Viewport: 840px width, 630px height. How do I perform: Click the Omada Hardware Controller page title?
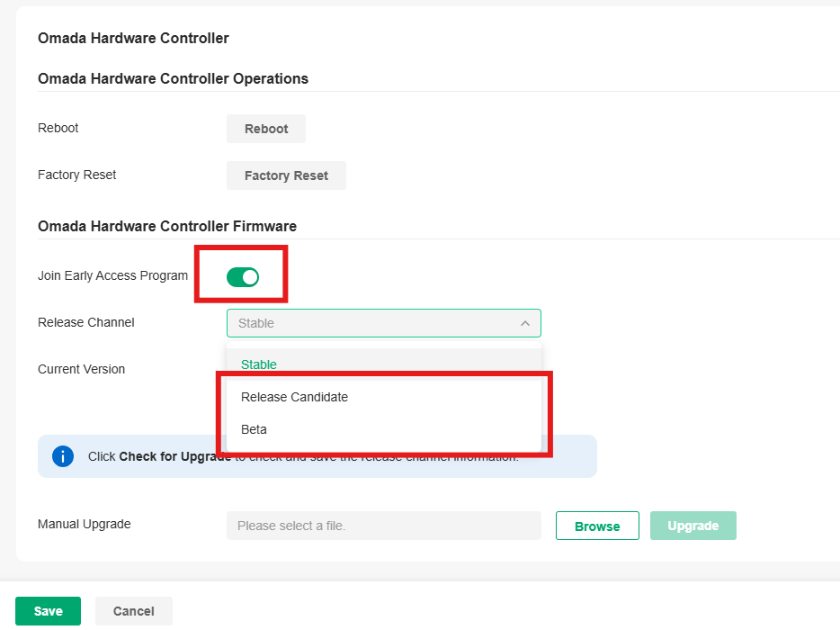pos(133,38)
